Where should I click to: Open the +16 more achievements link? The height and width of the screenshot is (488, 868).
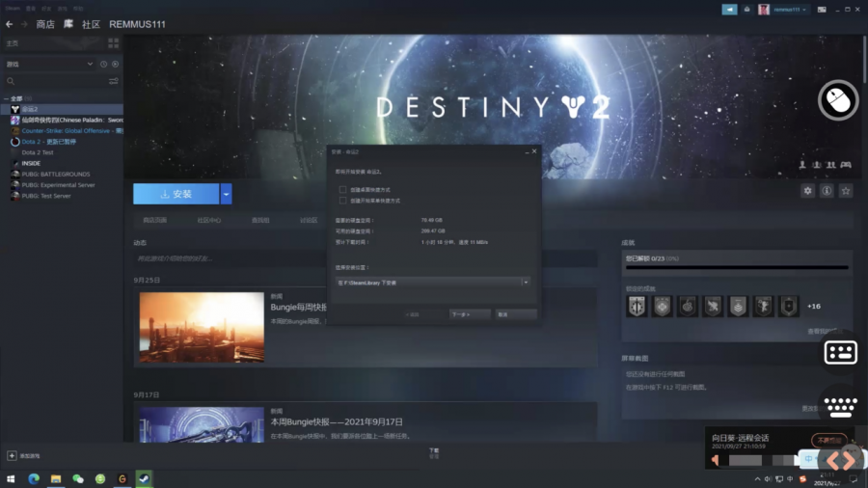814,306
